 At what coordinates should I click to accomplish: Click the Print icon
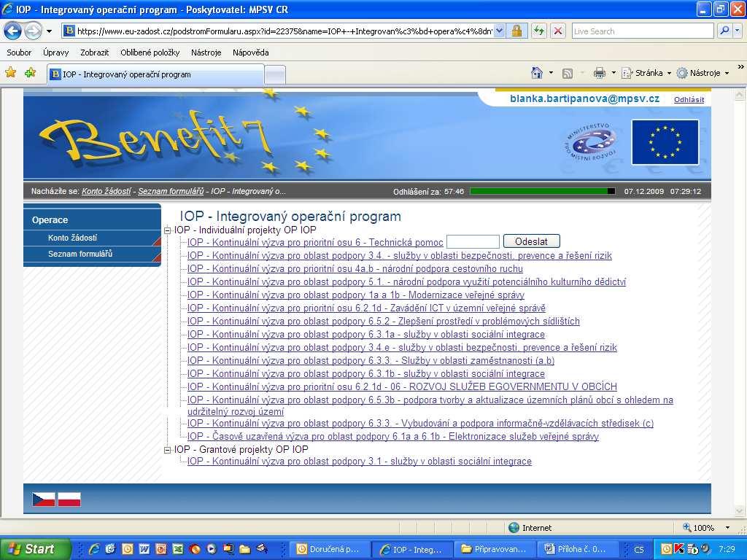pyautogui.click(x=600, y=73)
